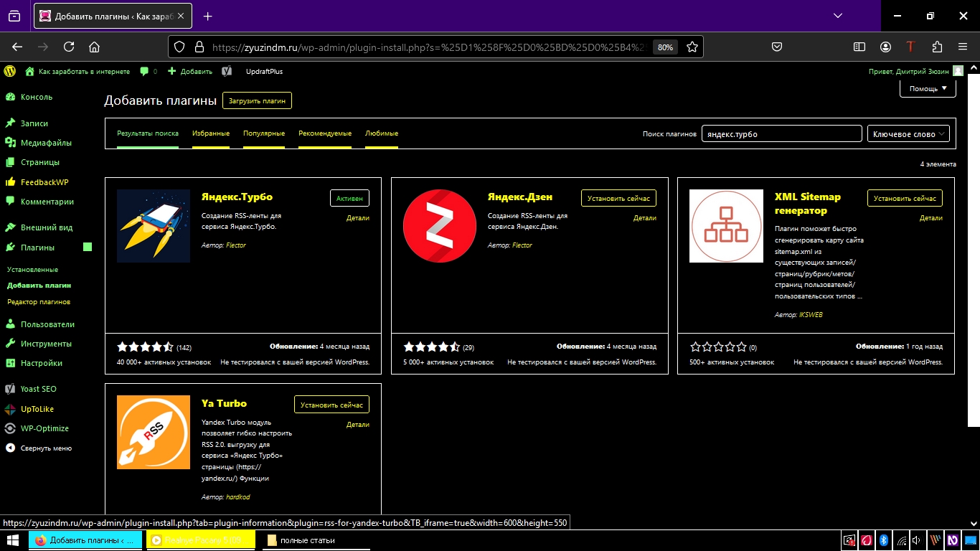Click the hardkod author link
The height and width of the screenshot is (551, 980).
[x=238, y=497]
